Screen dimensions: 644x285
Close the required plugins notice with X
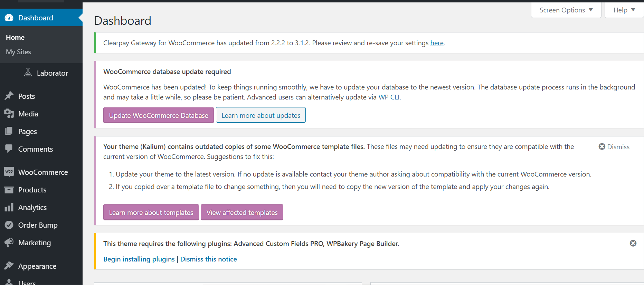(x=633, y=243)
